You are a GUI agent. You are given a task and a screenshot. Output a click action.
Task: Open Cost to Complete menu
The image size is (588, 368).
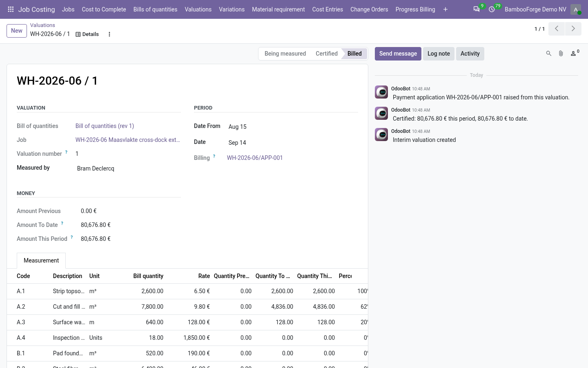point(104,9)
